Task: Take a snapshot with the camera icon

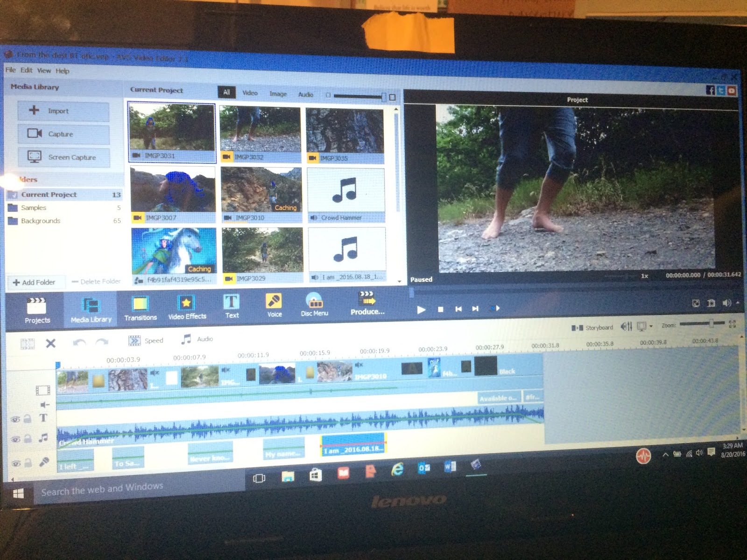Action: click(711, 303)
